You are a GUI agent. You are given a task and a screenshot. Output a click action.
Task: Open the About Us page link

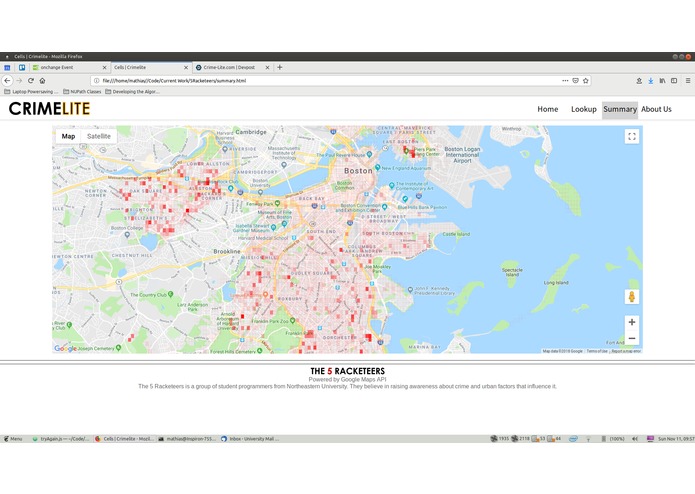point(656,109)
